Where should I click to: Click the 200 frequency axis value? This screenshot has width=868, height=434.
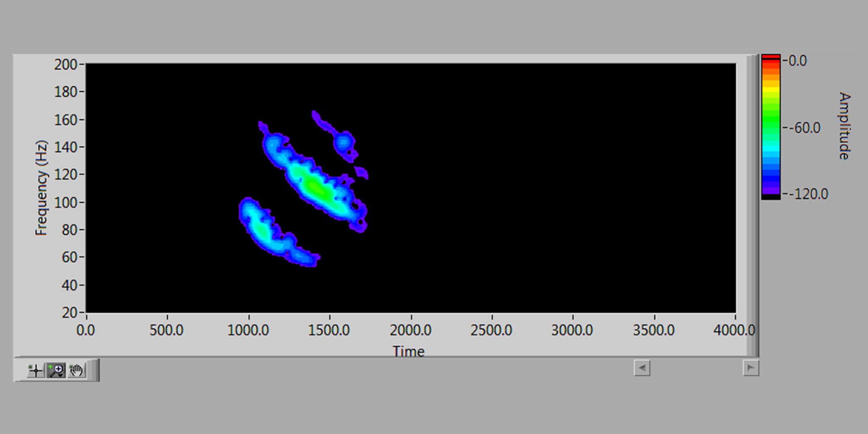[x=65, y=64]
